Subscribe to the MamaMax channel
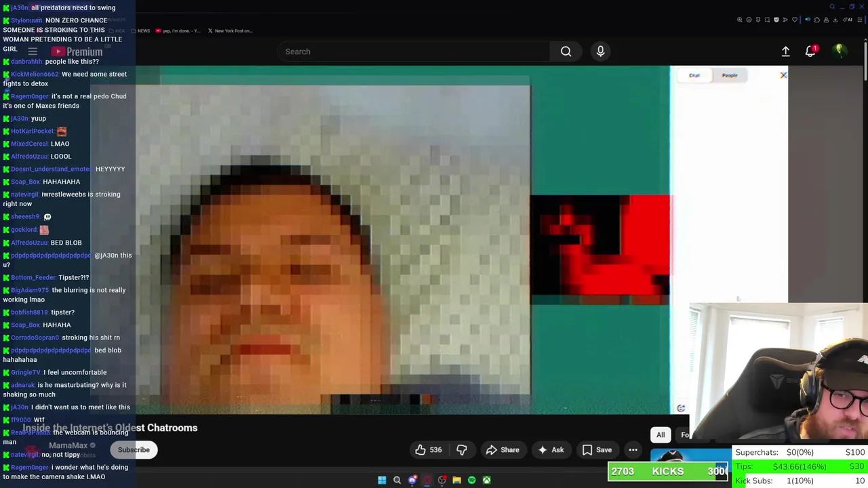The height and width of the screenshot is (488, 868). pos(134,450)
